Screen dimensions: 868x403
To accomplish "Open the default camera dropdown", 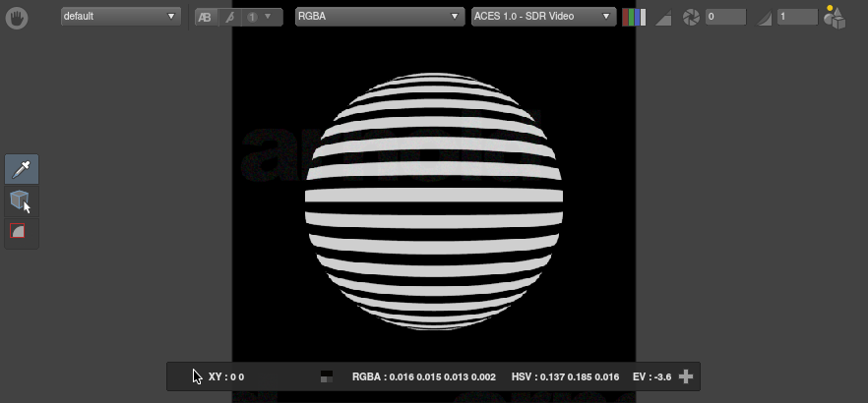I will coord(120,17).
